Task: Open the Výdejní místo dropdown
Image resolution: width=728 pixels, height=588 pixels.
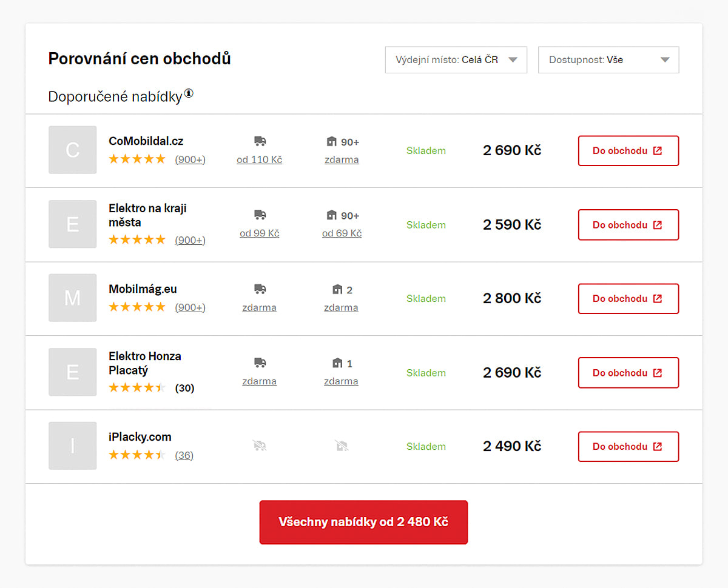Action: [456, 60]
